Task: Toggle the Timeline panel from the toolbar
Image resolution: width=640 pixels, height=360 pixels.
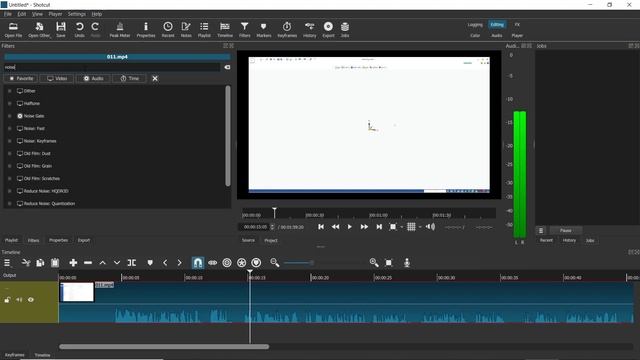Action: (x=224, y=30)
